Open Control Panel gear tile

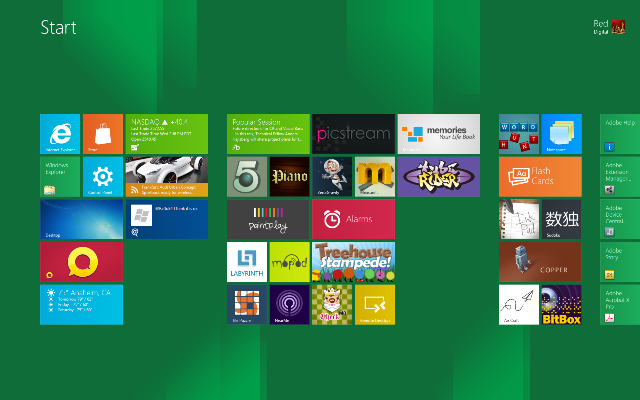coord(103,176)
